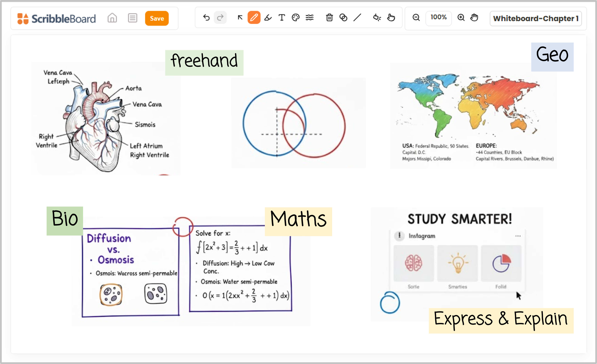Open the color palette tool

pyautogui.click(x=296, y=18)
